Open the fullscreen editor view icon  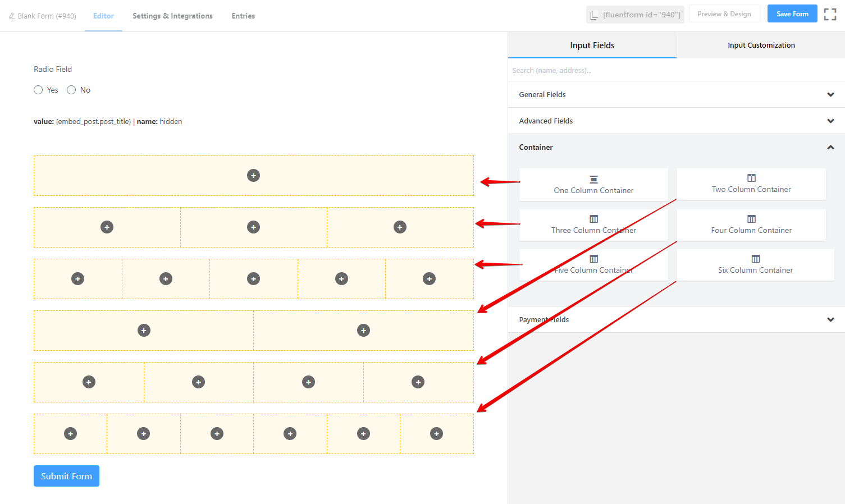click(x=830, y=13)
